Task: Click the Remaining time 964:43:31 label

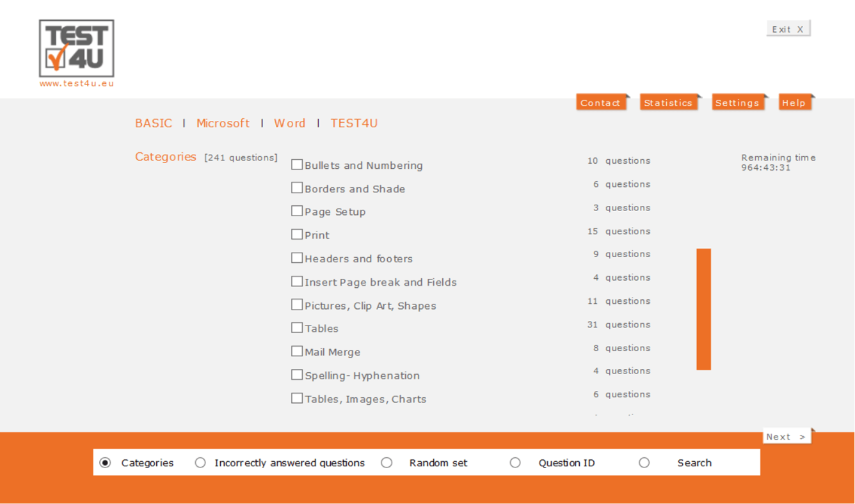Action: pos(778,162)
